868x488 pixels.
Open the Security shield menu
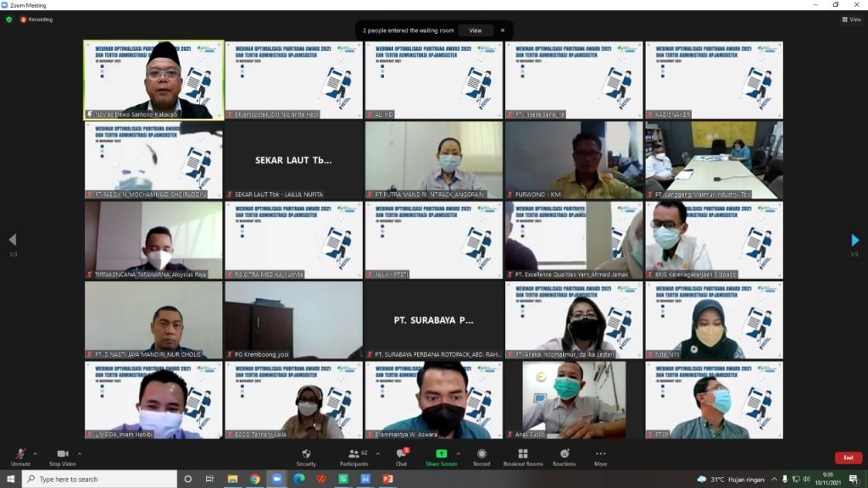pyautogui.click(x=306, y=455)
